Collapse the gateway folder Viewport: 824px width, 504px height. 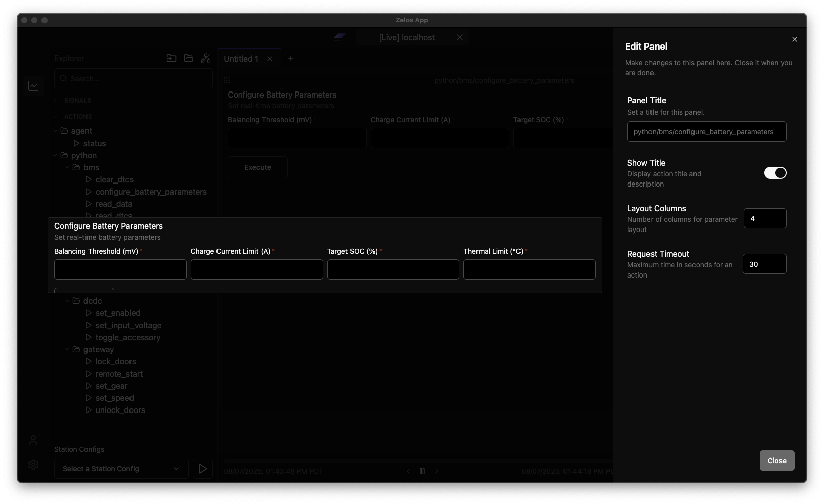67,349
